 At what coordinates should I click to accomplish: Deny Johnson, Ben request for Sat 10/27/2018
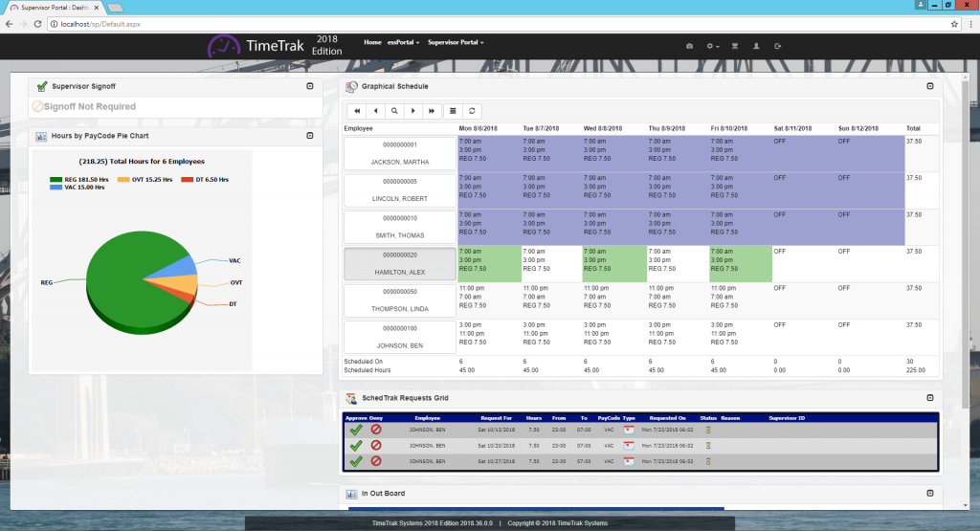pos(375,461)
